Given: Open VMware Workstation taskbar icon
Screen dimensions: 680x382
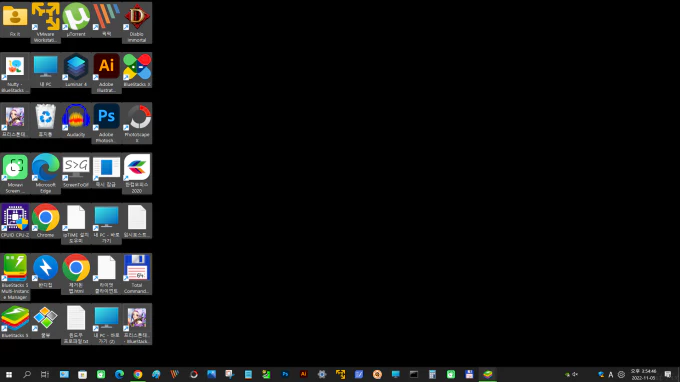Looking at the screenshot, I should coord(340,374).
